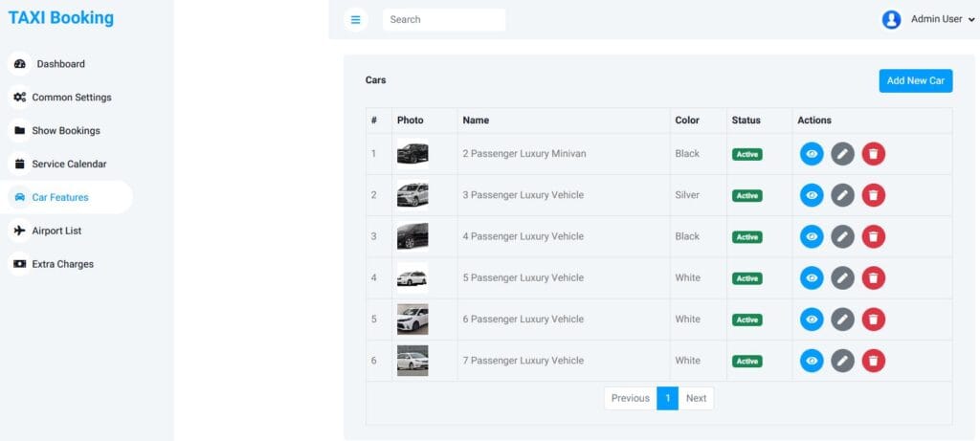View the 2 Passenger Luxury Minivan
Image resolution: width=980 pixels, height=441 pixels.
(x=812, y=154)
